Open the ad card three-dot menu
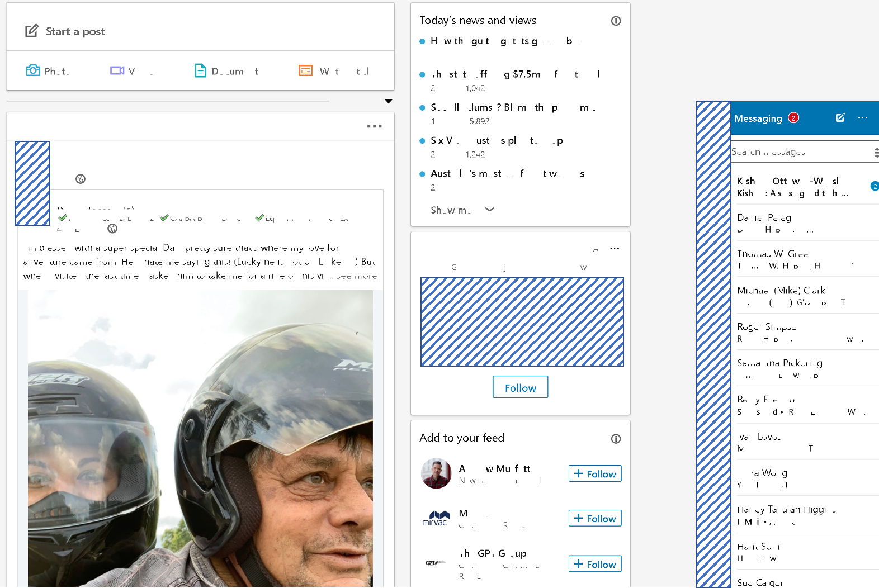Image resolution: width=879 pixels, height=588 pixels. pos(615,249)
